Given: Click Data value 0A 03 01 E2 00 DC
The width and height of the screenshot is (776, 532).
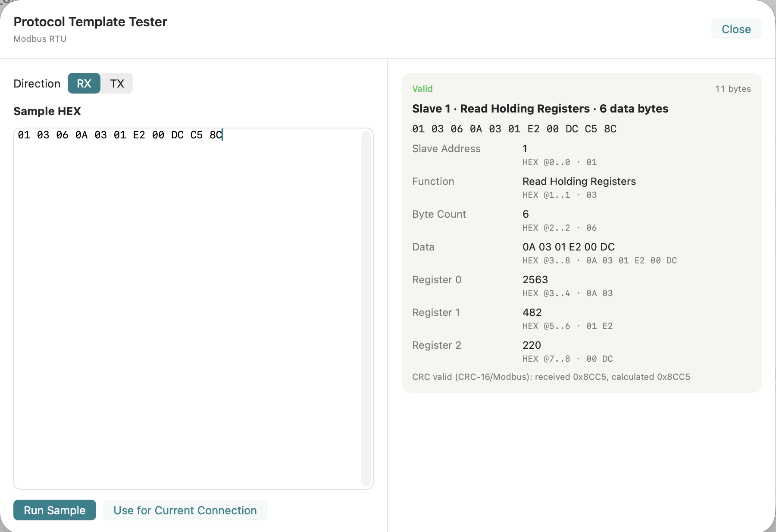Looking at the screenshot, I should (x=569, y=247).
